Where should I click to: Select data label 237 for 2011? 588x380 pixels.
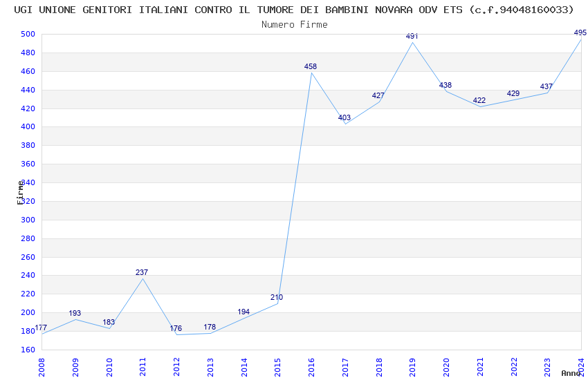pyautogui.click(x=142, y=272)
